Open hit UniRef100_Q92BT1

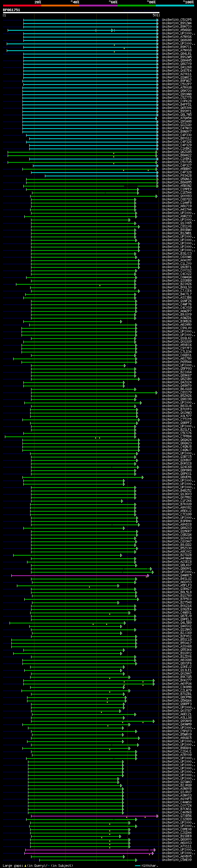point(177,267)
